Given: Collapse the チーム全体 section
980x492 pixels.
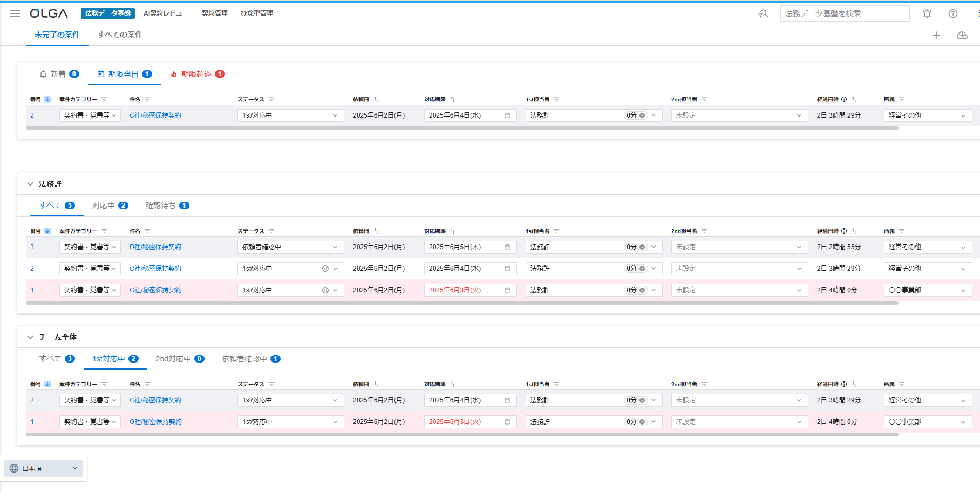Looking at the screenshot, I should coord(30,337).
